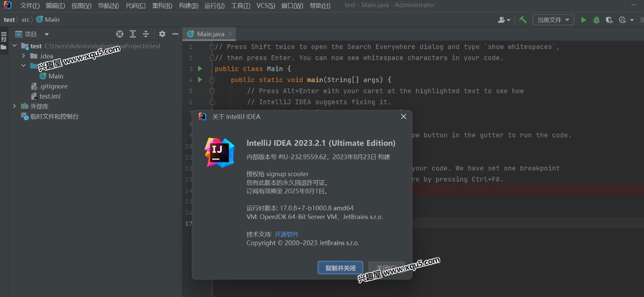Click the Collapse All icon in the Project panel

(x=146, y=34)
